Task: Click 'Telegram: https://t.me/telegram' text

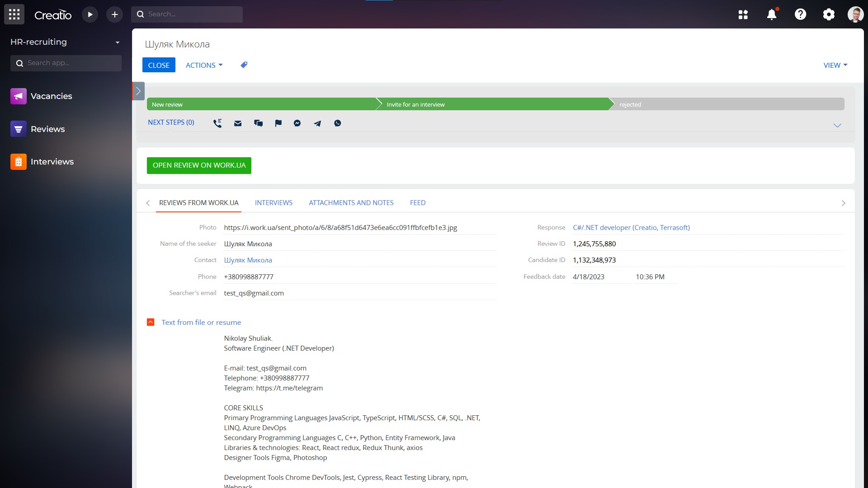Action: point(273,388)
